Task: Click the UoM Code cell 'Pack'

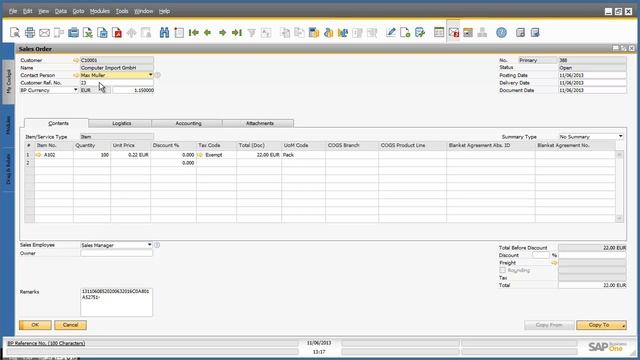Action: click(303, 155)
